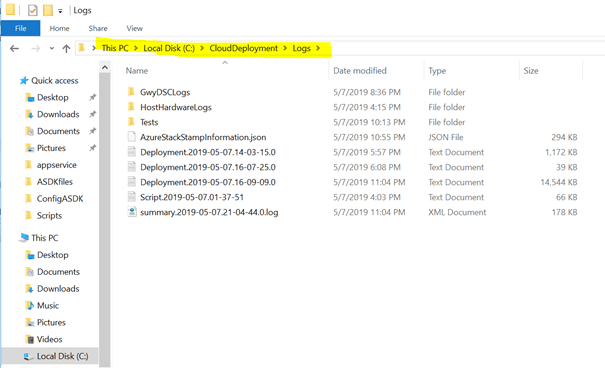Open the ASDKfiles folder in sidebar
The width and height of the screenshot is (605, 368).
(x=55, y=182)
